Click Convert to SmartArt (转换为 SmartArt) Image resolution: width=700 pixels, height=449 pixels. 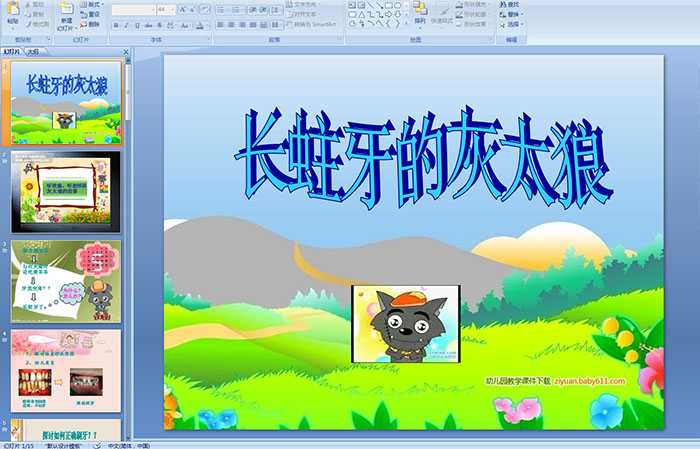[313, 24]
